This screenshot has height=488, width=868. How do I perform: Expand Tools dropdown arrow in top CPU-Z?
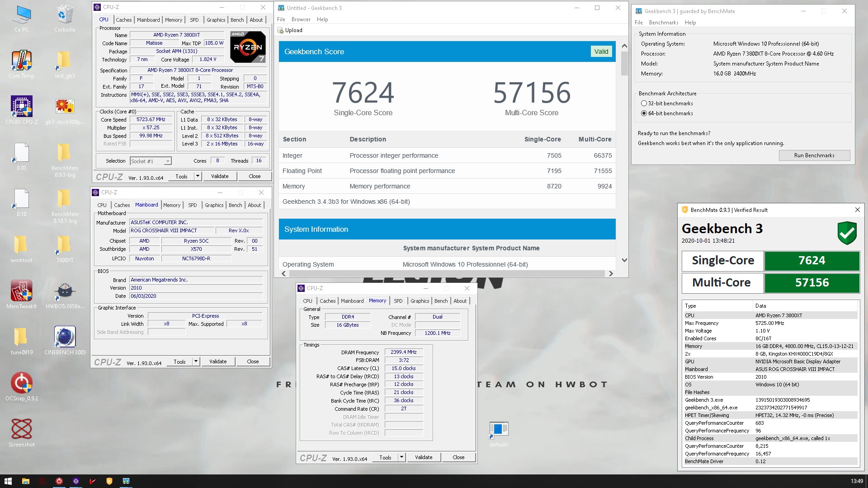pos(198,176)
